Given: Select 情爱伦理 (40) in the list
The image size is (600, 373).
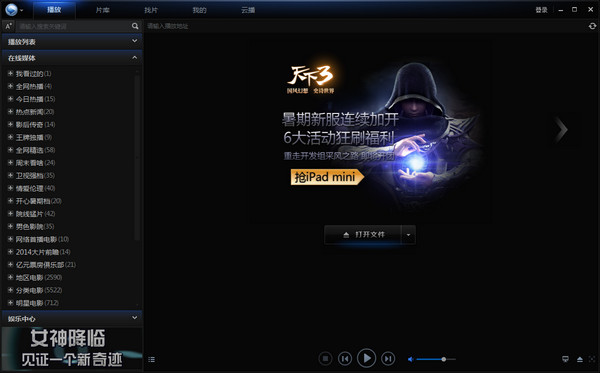Looking at the screenshot, I should tap(35, 188).
